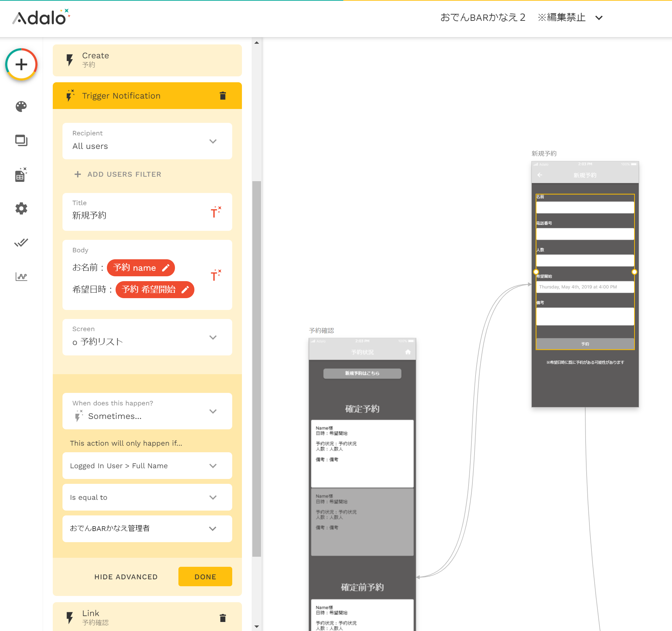Viewport: 672px width, 631px height.
Task: Open the Publish double-checkmark icon
Action: [21, 242]
